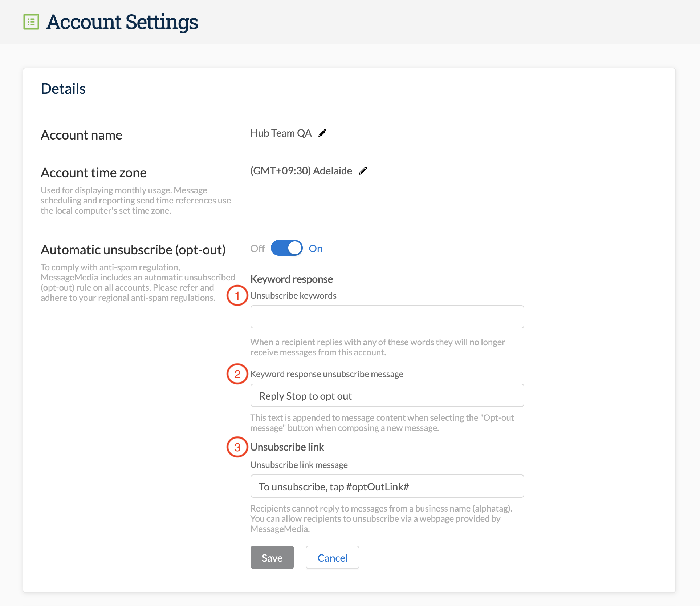Image resolution: width=700 pixels, height=606 pixels.
Task: Save the account settings changes
Action: [x=272, y=557]
